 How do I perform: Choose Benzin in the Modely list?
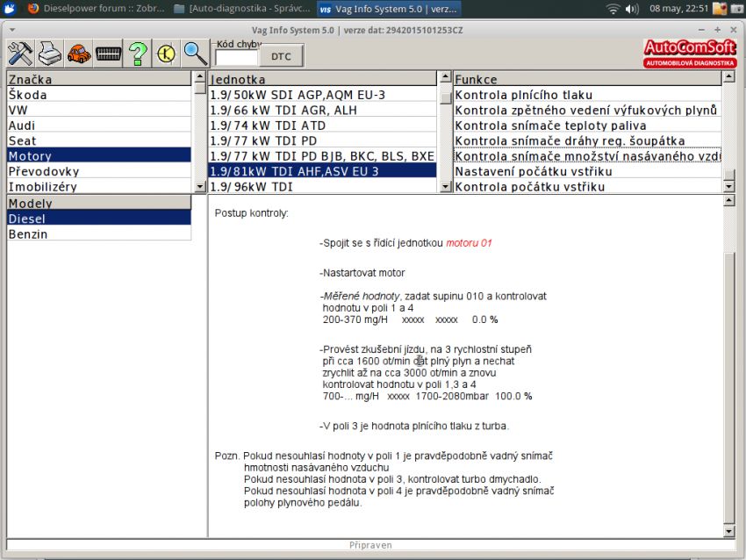(x=98, y=234)
